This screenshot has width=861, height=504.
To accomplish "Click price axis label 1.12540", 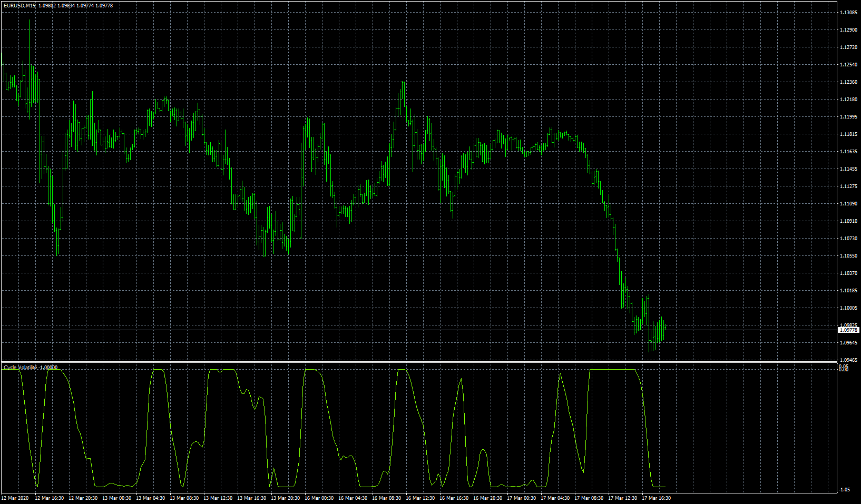I will (848, 65).
